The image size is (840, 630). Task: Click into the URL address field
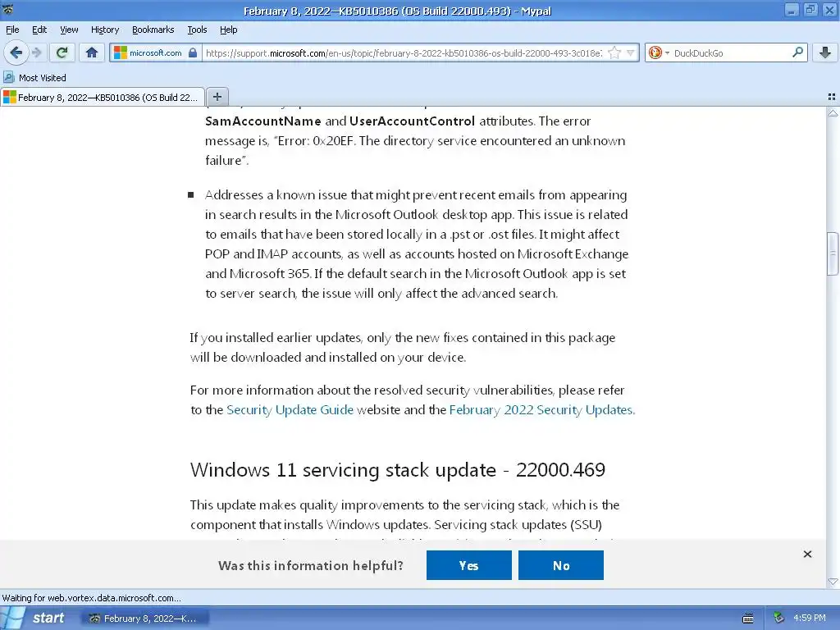click(x=404, y=53)
